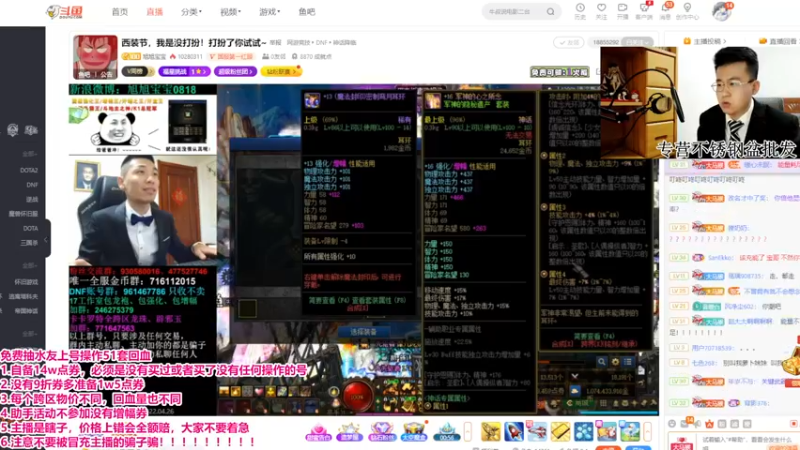Open the 太空魔盒 activity icon

click(x=414, y=432)
